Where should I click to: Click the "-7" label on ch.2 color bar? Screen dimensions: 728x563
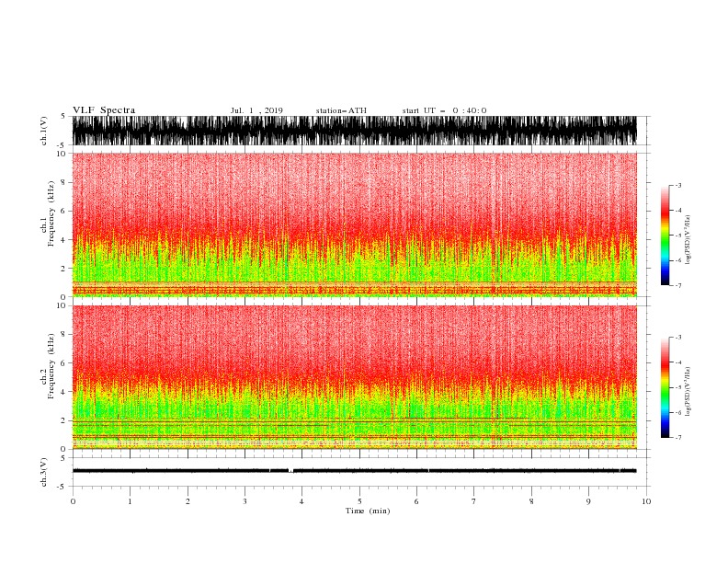pyautogui.click(x=677, y=438)
